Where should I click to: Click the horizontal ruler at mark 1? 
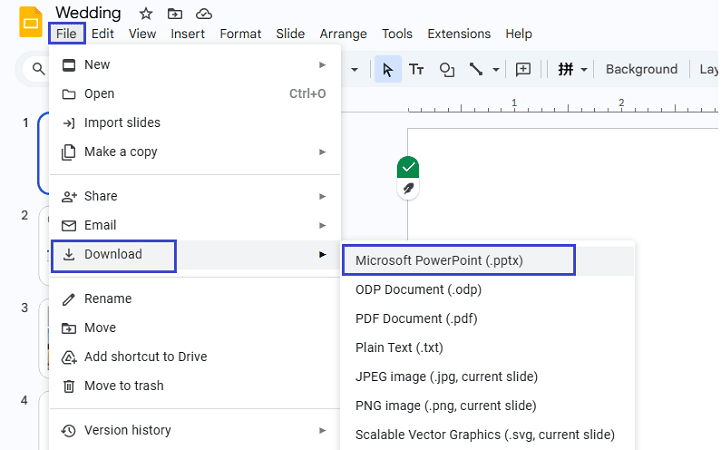point(514,103)
